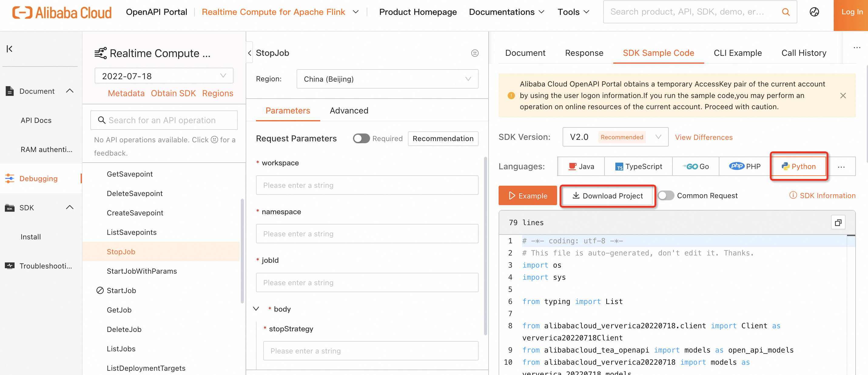This screenshot has width=868, height=375.
Task: Collapse the StopJob parameter panel arrow
Action: [x=250, y=53]
